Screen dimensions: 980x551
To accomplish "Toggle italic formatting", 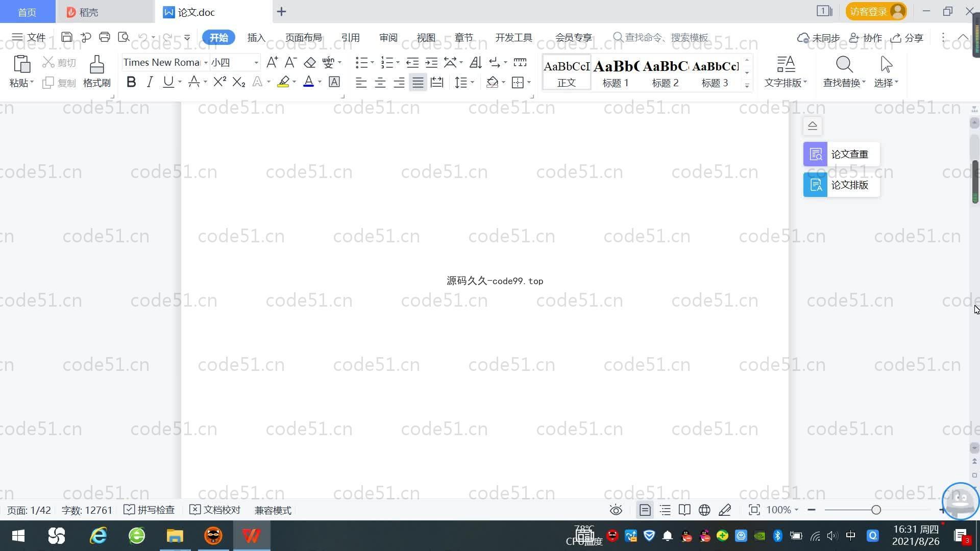I will click(150, 82).
